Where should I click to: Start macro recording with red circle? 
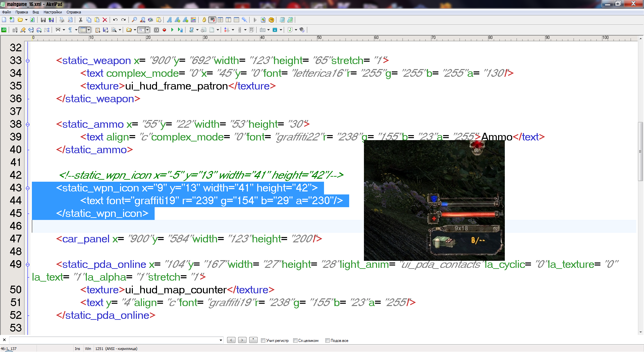click(164, 30)
